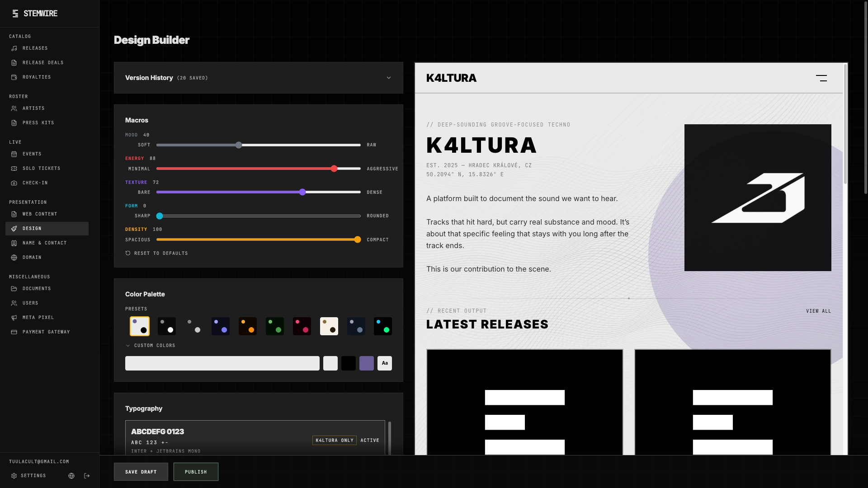Click the Design paintbrush icon
868x488 pixels.
pyautogui.click(x=14, y=229)
